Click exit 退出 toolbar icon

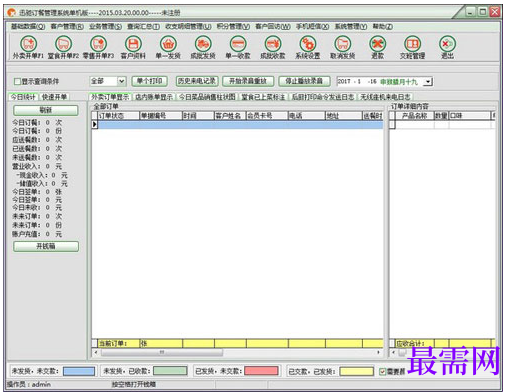(x=447, y=44)
